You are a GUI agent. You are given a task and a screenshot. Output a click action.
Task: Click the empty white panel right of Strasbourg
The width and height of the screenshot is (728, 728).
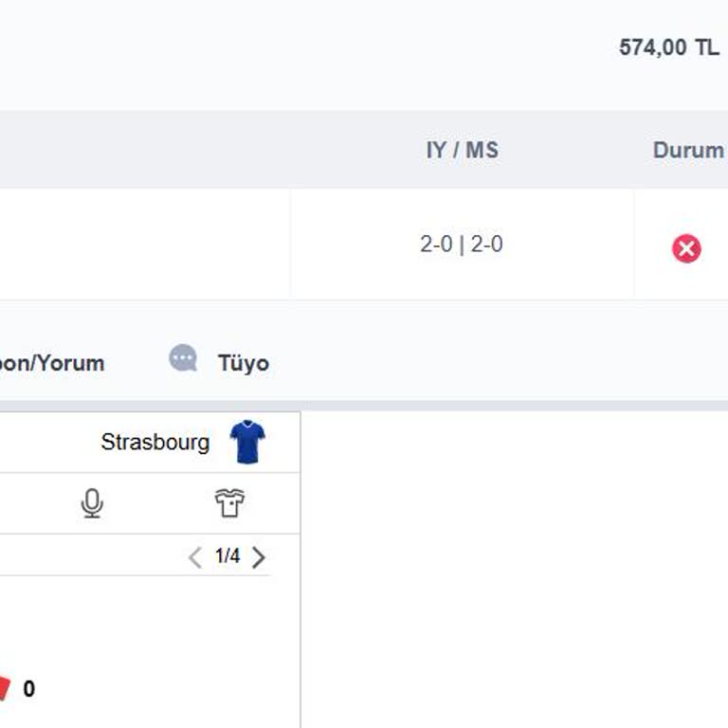[x=512, y=569]
